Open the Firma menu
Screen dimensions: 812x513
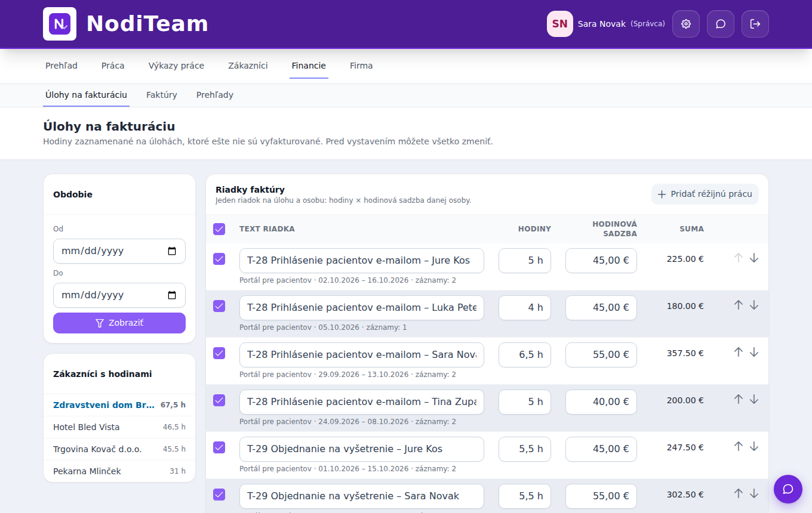point(361,66)
